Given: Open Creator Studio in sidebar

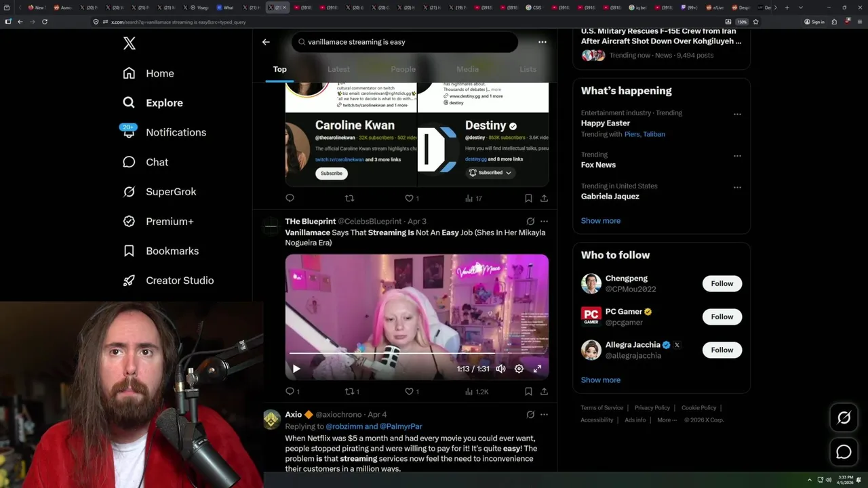Looking at the screenshot, I should point(168,281).
